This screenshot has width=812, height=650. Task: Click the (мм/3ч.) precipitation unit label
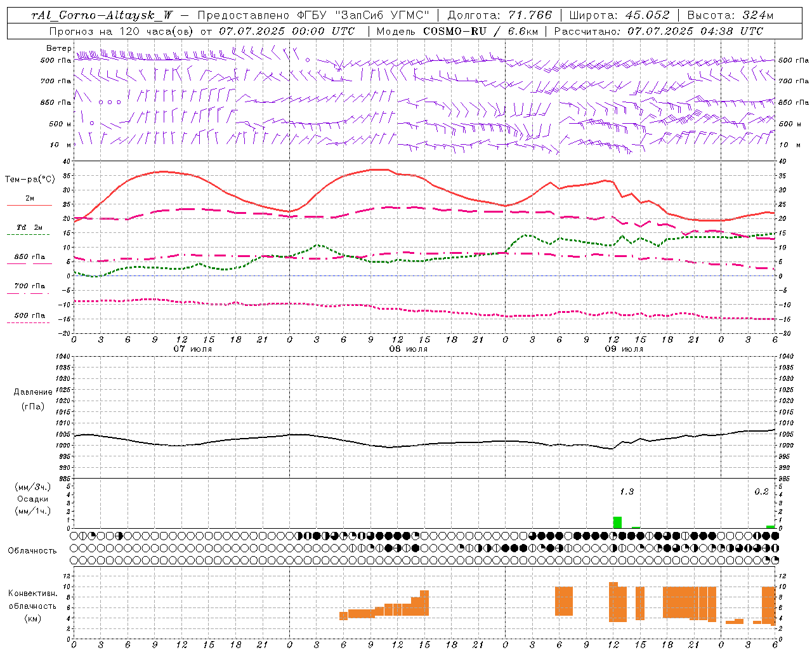[x=33, y=487]
